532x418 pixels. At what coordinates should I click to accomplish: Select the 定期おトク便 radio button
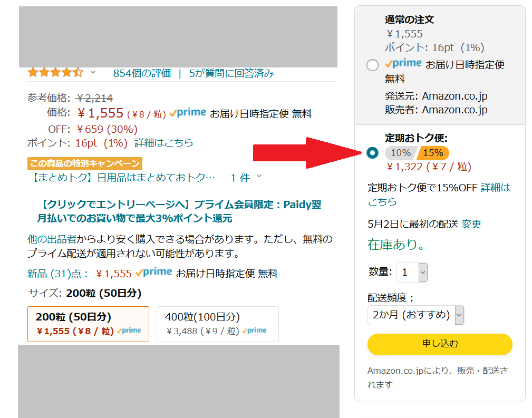372,153
